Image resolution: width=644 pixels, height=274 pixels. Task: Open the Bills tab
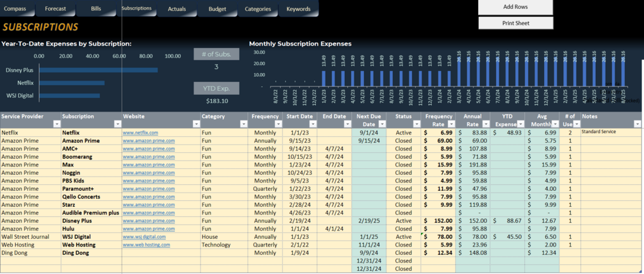pyautogui.click(x=96, y=8)
